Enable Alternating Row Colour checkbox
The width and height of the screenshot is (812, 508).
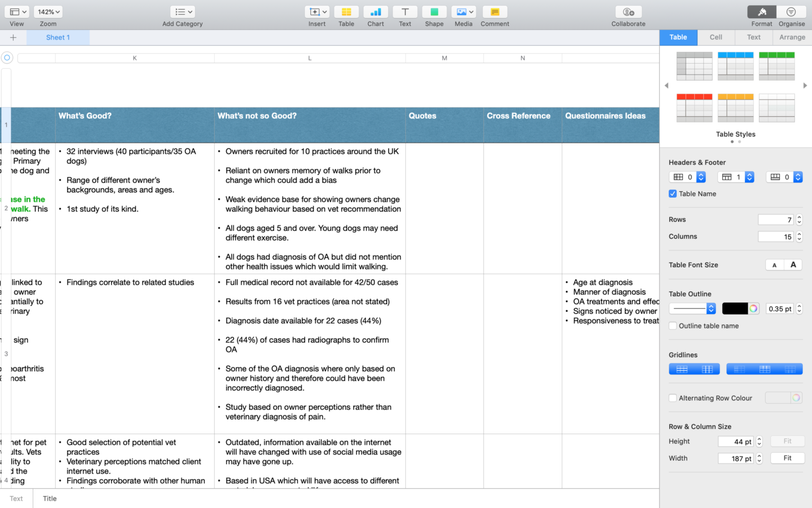pos(673,398)
